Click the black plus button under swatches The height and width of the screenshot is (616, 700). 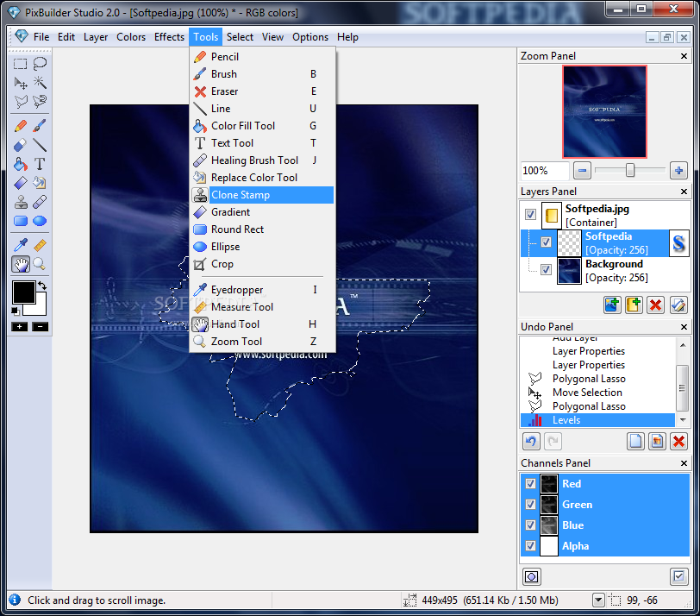19,327
